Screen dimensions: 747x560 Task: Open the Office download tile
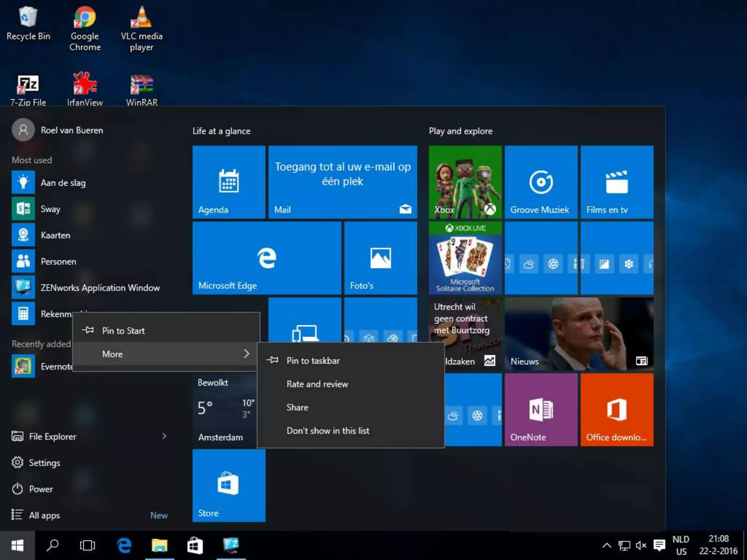tap(617, 409)
